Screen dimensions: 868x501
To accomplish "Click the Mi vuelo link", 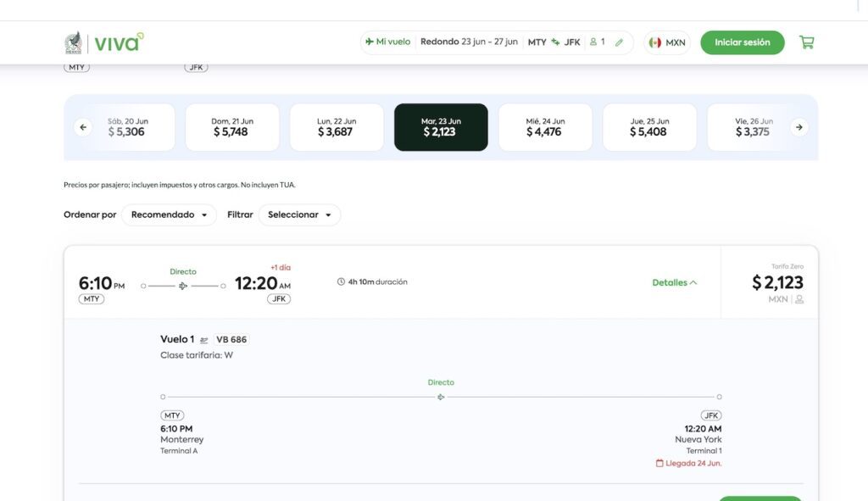I will (388, 42).
